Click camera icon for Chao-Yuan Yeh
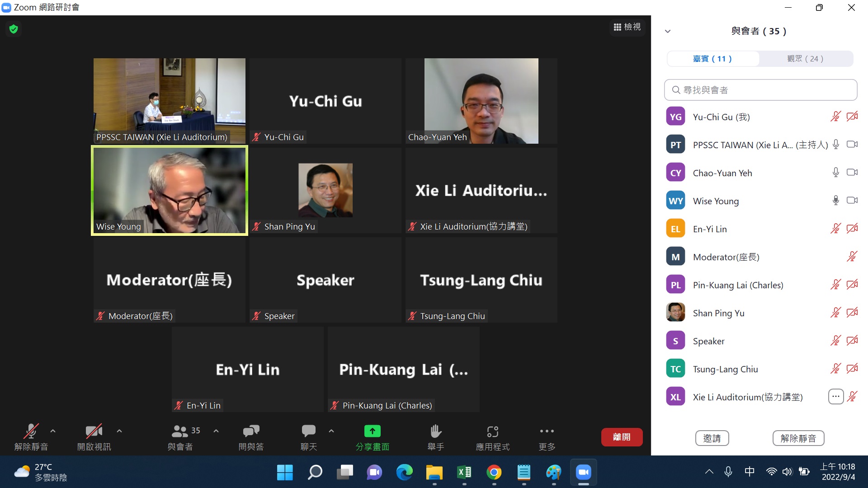 [852, 172]
